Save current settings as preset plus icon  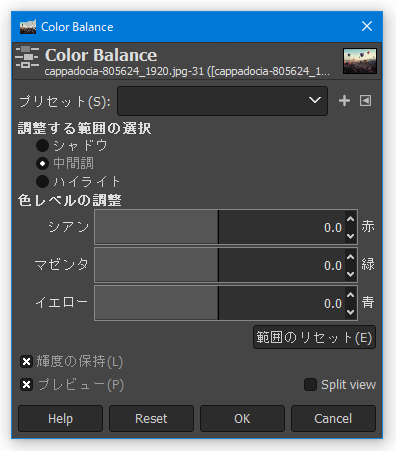tap(344, 101)
